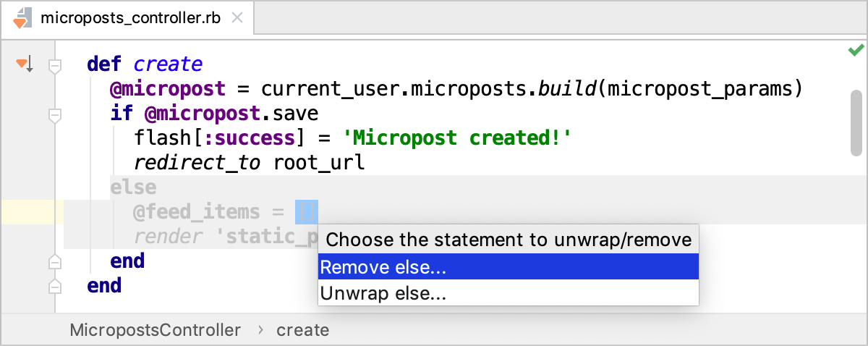Image resolution: width=868 pixels, height=346 pixels.
Task: Click the fold end marker at inner end
Action: [x=54, y=261]
